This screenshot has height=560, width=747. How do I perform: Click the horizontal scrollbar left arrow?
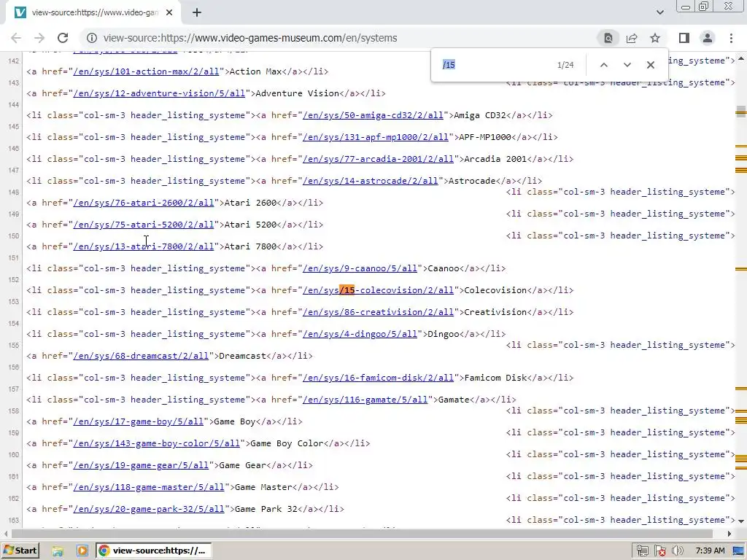(6, 534)
